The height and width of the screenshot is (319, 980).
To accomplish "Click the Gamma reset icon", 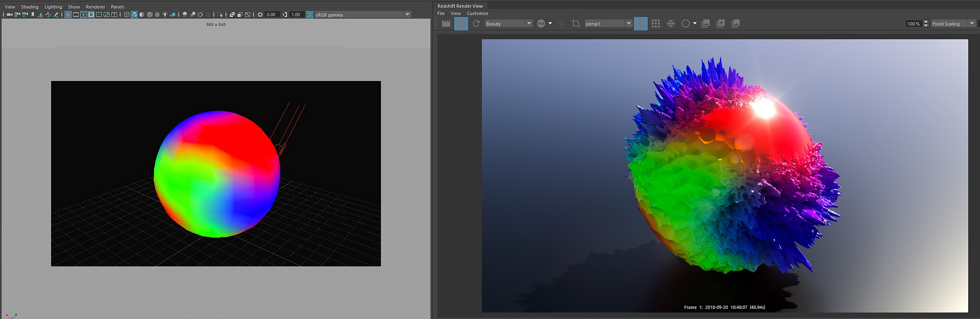I will pos(285,15).
